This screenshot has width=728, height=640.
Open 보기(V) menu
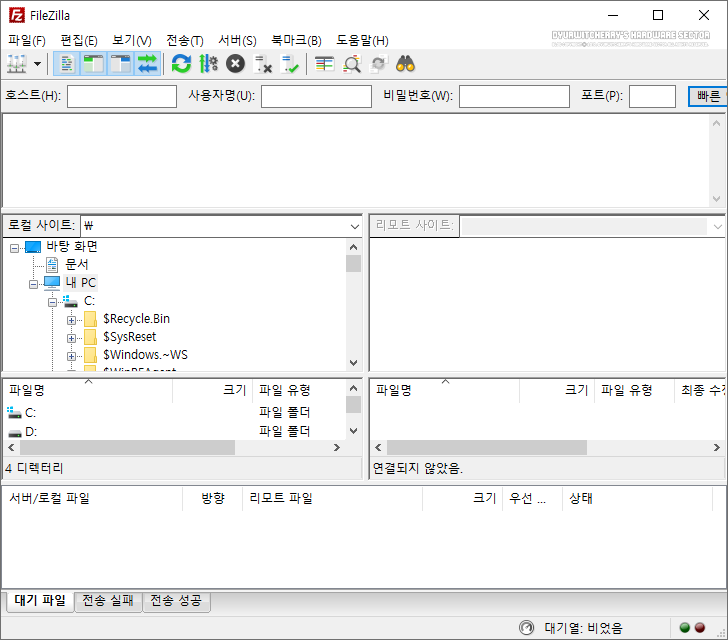(132, 40)
